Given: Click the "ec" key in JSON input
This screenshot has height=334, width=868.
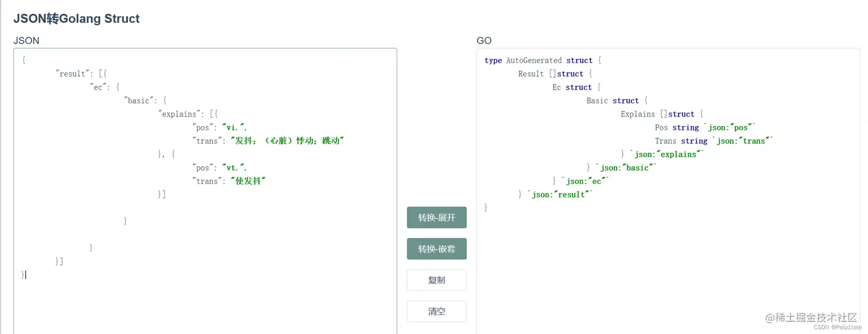Looking at the screenshot, I should [x=98, y=87].
